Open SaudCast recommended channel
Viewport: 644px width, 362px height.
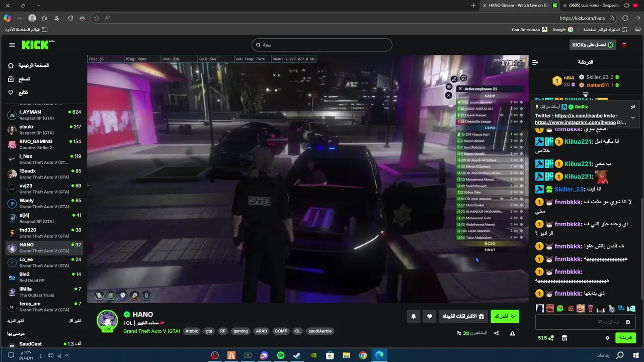pyautogui.click(x=43, y=344)
